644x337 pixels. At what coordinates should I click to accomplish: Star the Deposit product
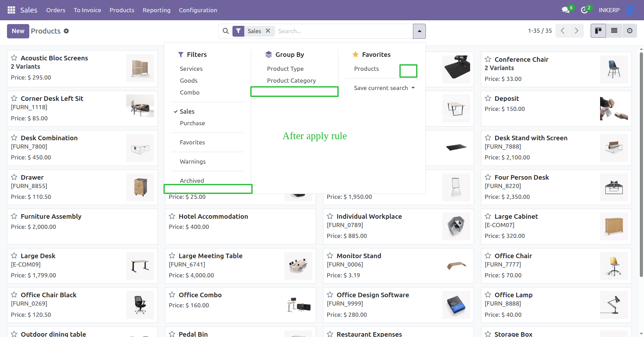coord(488,98)
